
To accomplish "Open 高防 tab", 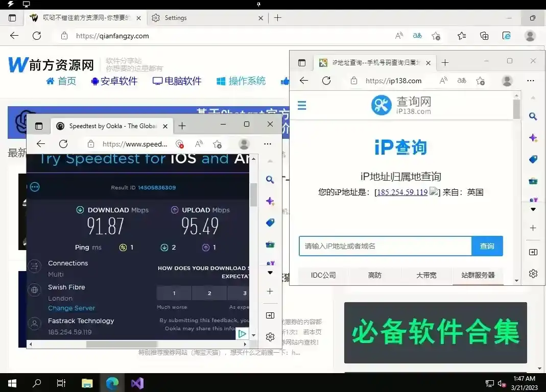I will pos(375,275).
